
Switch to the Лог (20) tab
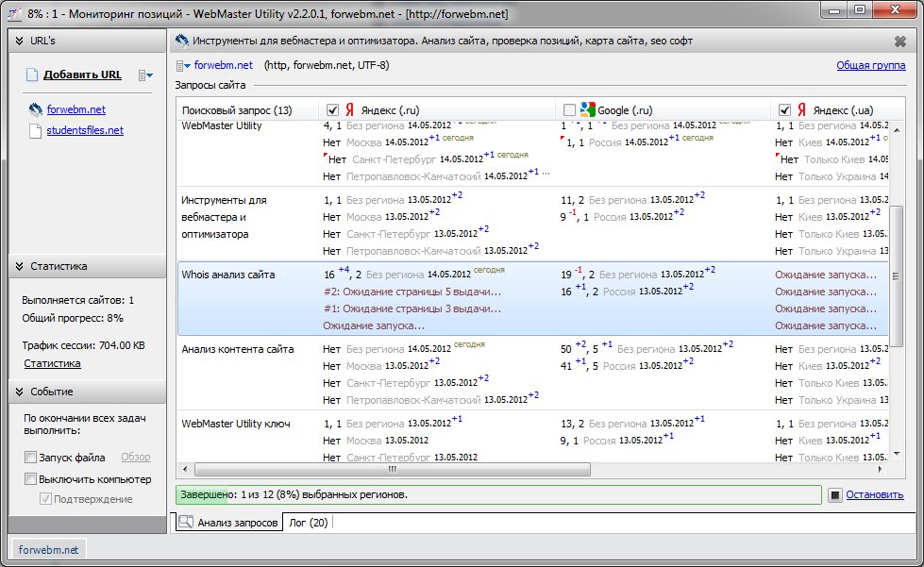(x=308, y=522)
